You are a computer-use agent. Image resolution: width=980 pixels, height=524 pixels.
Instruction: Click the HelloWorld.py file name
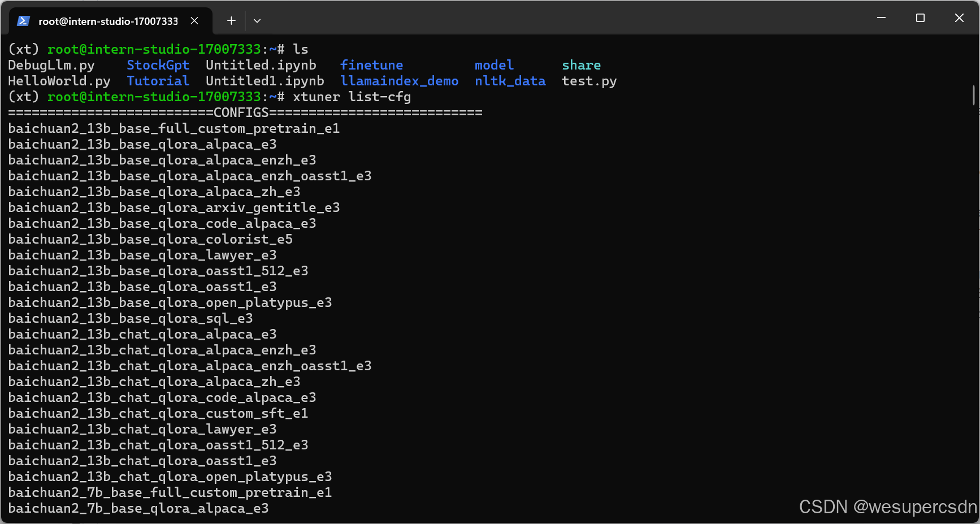(x=59, y=81)
